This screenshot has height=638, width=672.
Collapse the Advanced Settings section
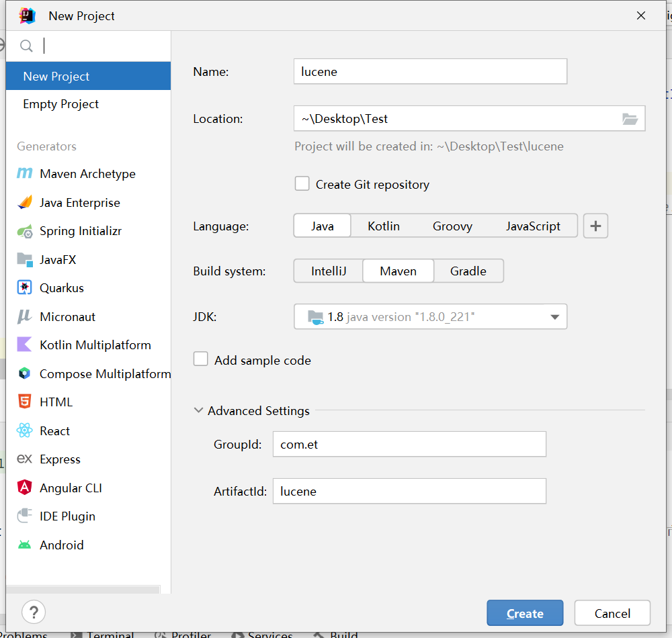point(199,410)
